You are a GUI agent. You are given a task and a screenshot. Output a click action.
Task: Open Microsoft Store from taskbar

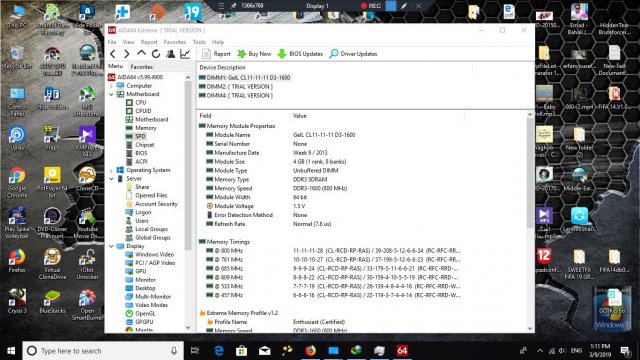click(x=241, y=351)
